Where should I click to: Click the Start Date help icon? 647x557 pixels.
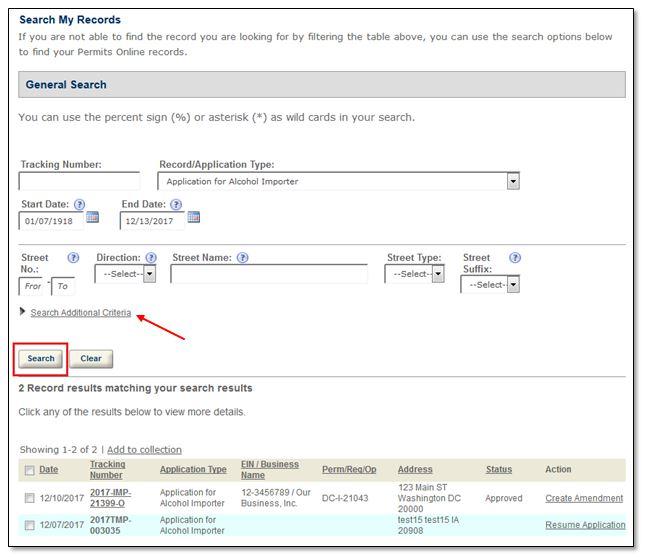80,204
